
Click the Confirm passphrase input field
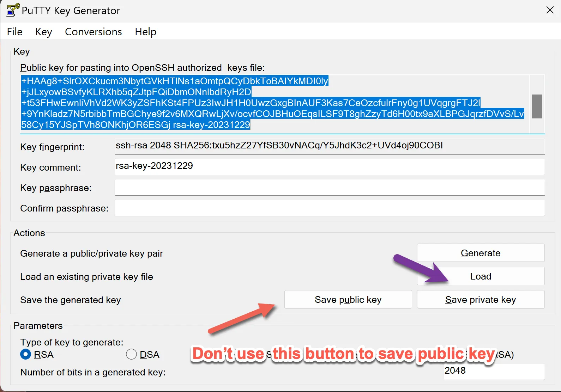330,208
